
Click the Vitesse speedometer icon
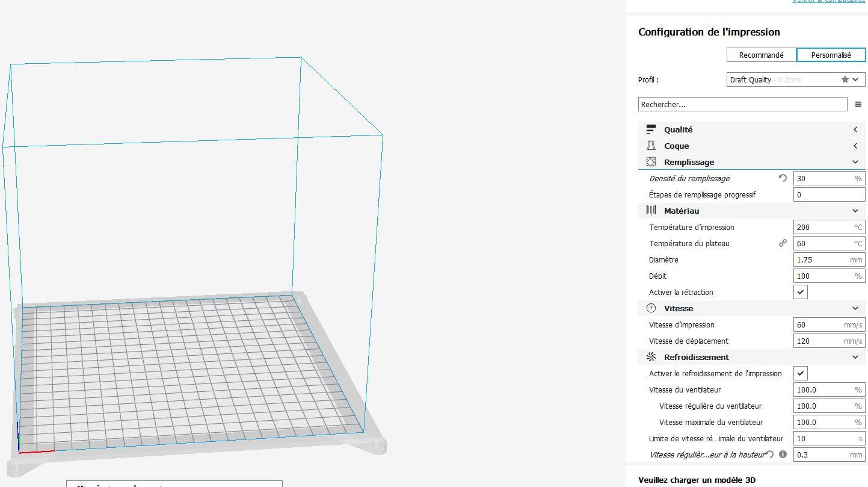pos(651,308)
